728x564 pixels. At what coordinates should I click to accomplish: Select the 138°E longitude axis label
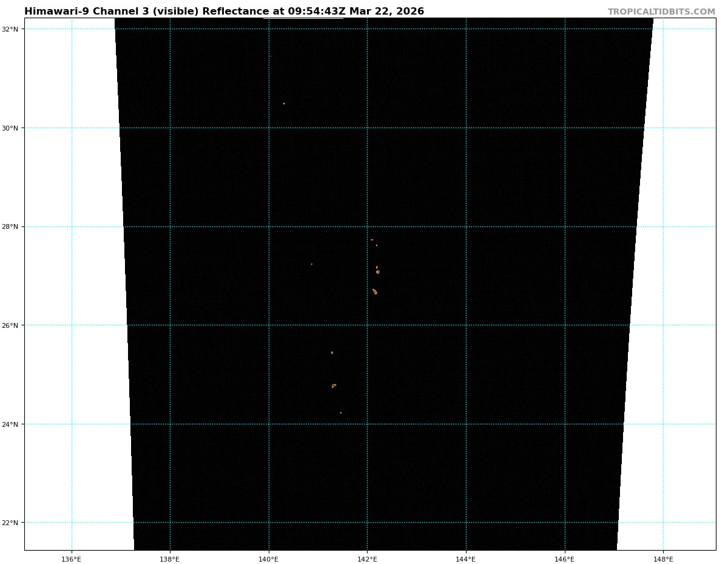(170, 559)
